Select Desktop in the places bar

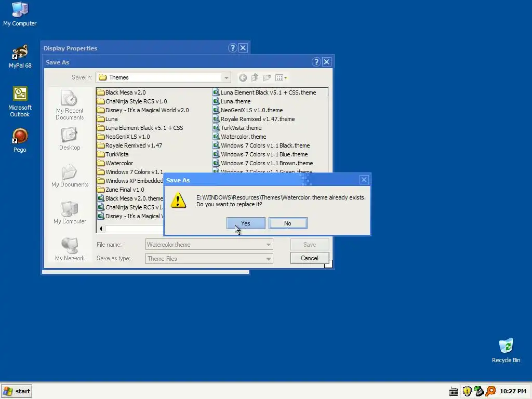click(x=70, y=139)
